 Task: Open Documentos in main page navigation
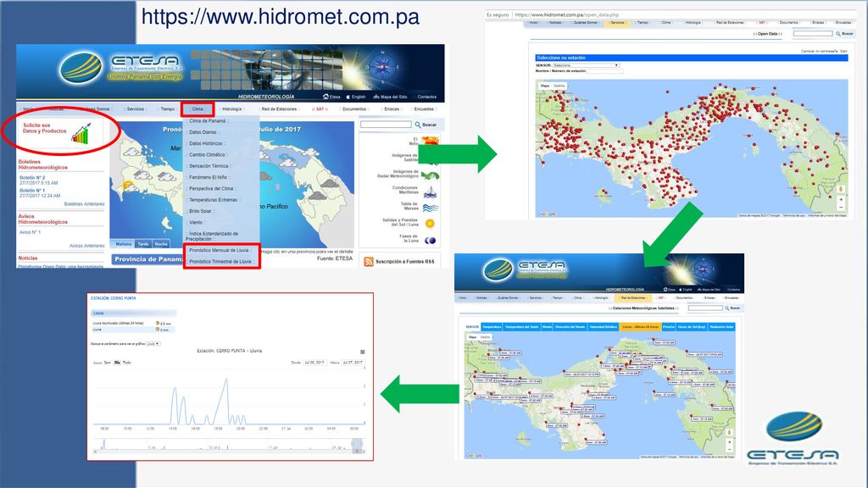point(354,109)
